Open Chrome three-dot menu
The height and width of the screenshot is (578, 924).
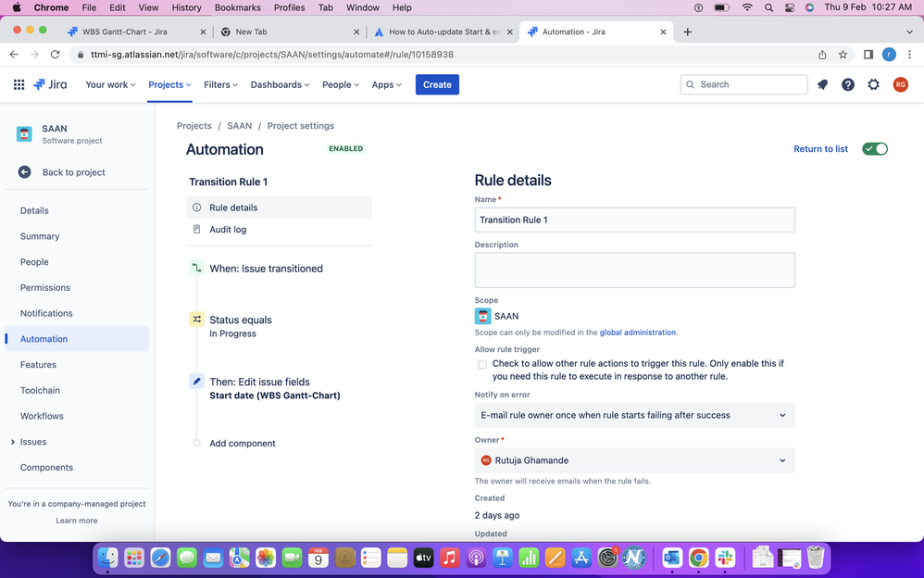click(x=909, y=55)
